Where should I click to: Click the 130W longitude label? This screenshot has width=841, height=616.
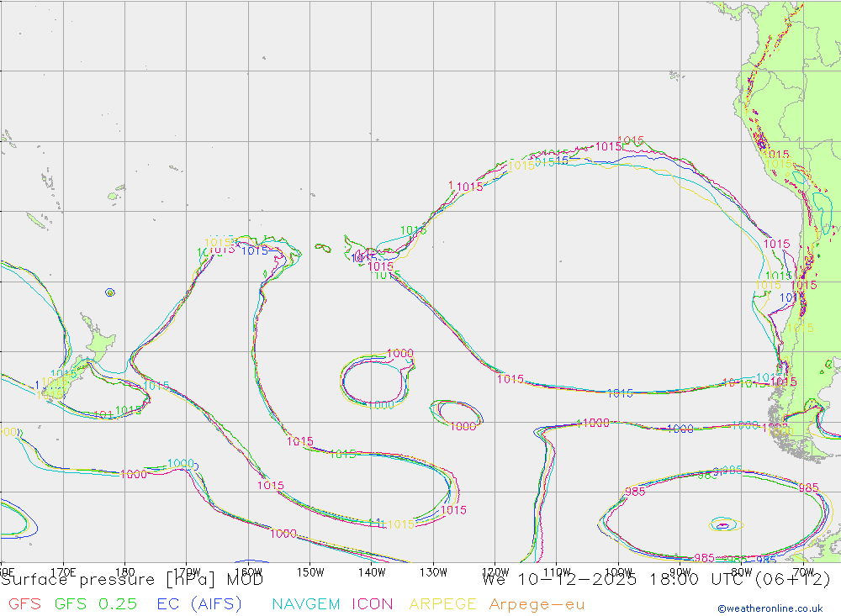pos(433,572)
